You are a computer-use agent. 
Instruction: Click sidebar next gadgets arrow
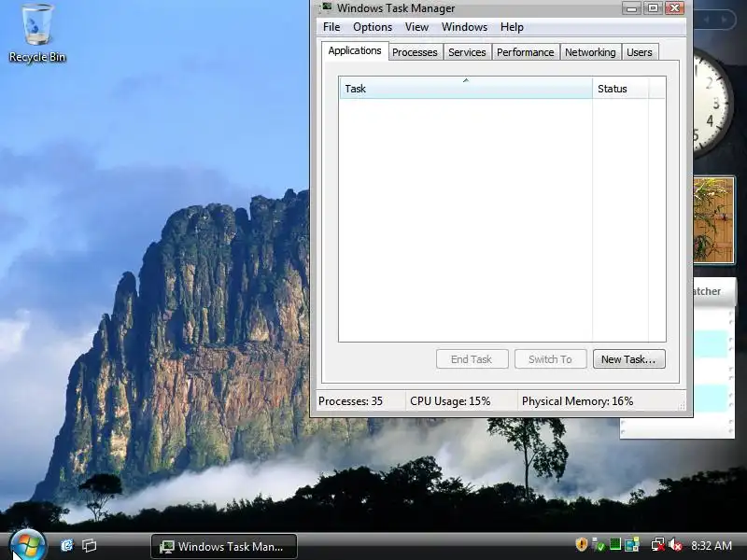[725, 20]
